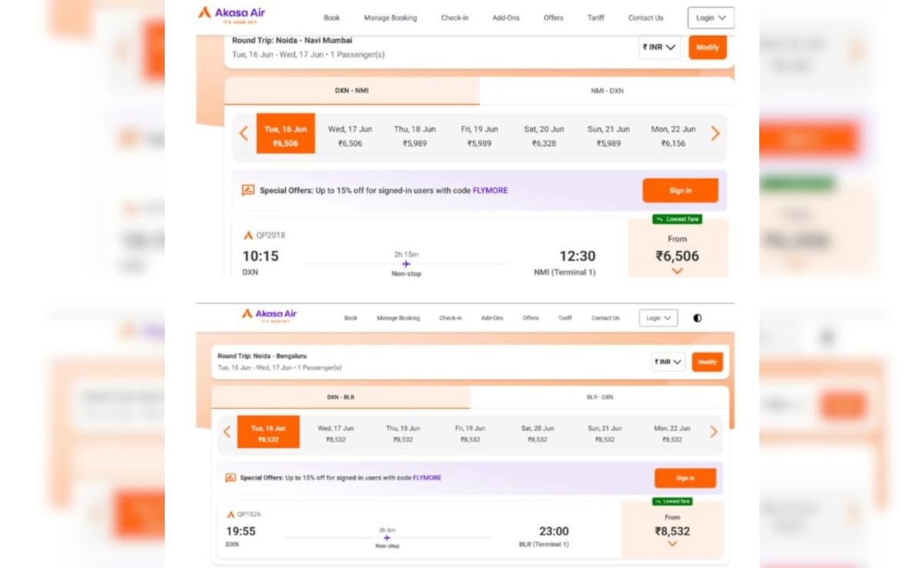Open Check-in in the top menu
The image size is (924, 568).
tap(454, 18)
